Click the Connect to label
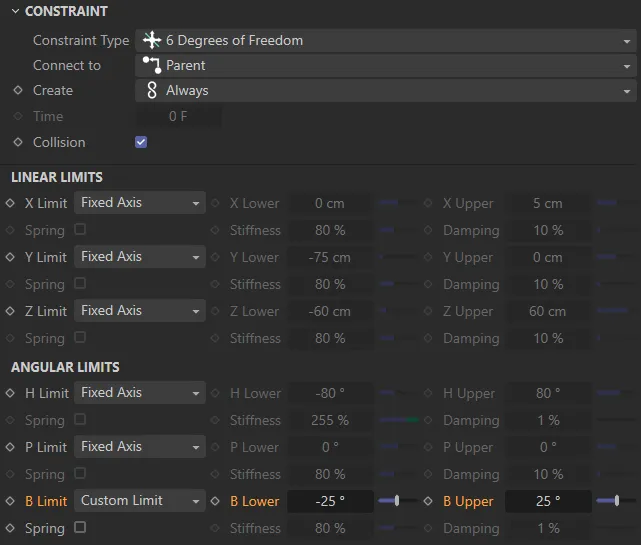Screen dimensions: 641x545 tap(67, 65)
